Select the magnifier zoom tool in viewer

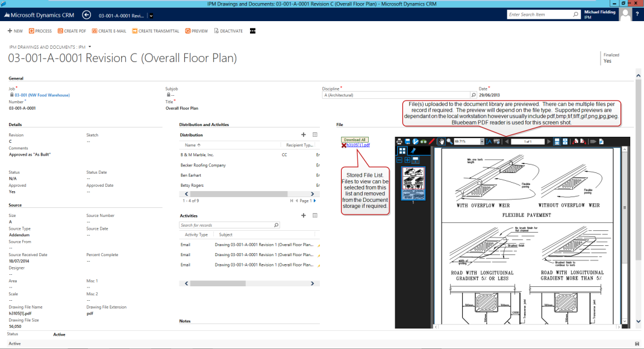pyautogui.click(x=449, y=141)
